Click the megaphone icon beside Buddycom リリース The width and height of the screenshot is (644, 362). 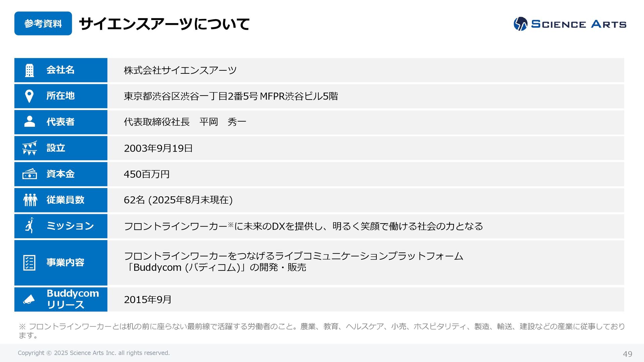tap(29, 299)
